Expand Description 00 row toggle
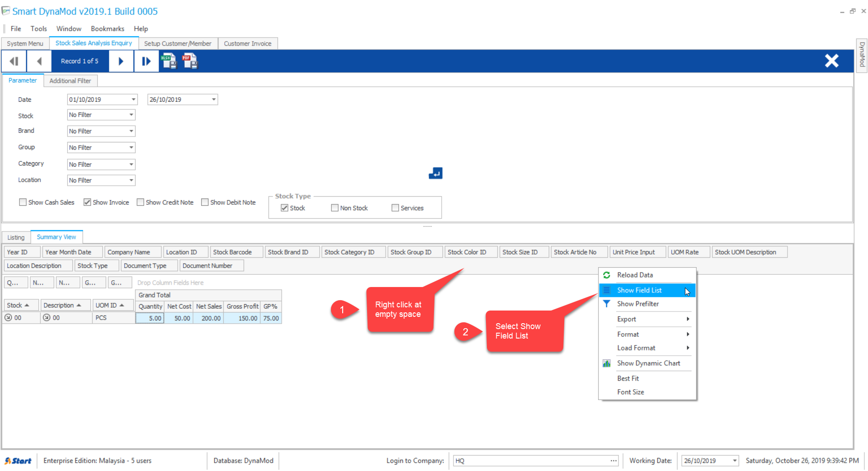The width and height of the screenshot is (868, 471). tap(47, 318)
